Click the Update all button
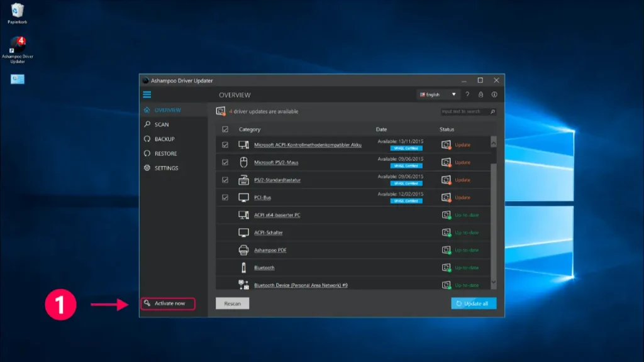 [x=474, y=304]
